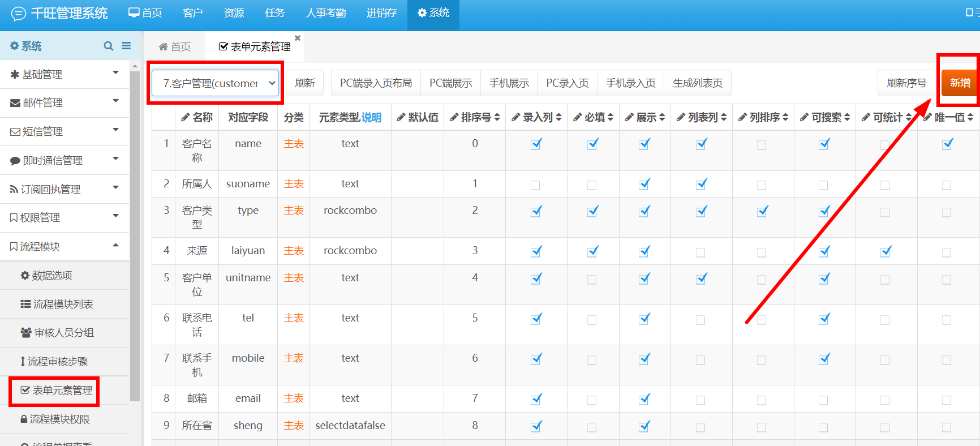The height and width of the screenshot is (446, 980).
Task: Expand the 基础管理 sidebar group
Action: (x=65, y=74)
